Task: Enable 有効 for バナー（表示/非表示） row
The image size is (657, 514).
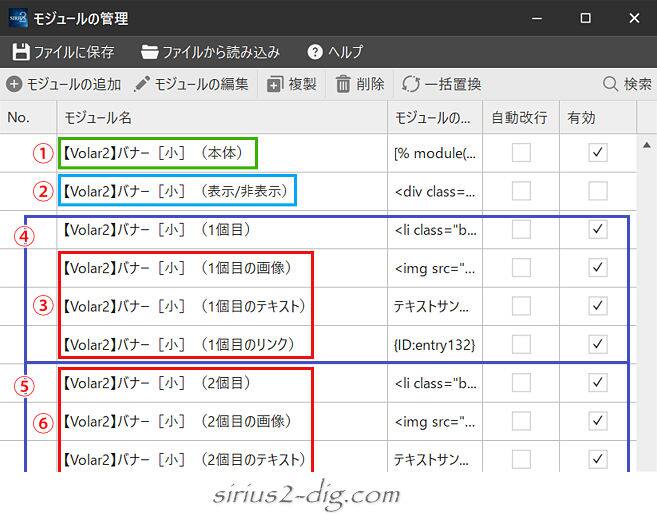Action: 598,191
